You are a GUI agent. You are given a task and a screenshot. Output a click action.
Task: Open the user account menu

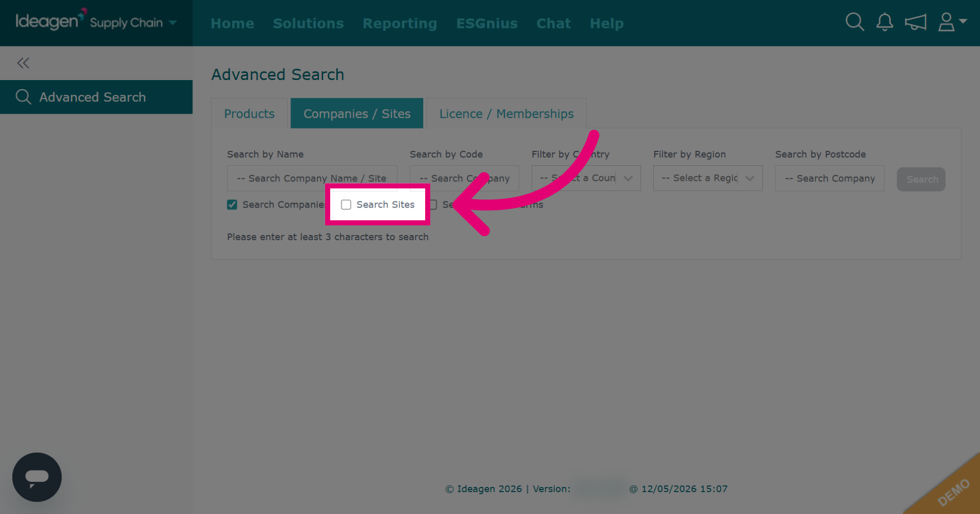952,22
